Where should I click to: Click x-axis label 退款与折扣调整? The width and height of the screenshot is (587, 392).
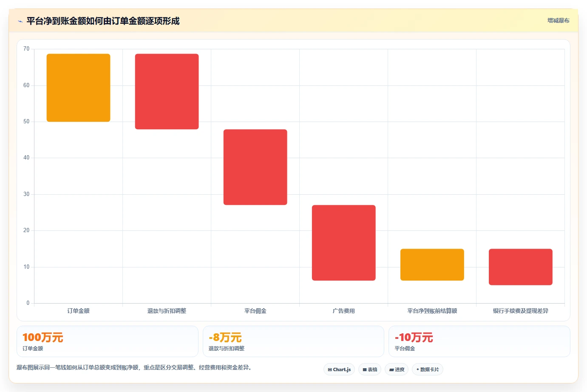click(x=167, y=311)
